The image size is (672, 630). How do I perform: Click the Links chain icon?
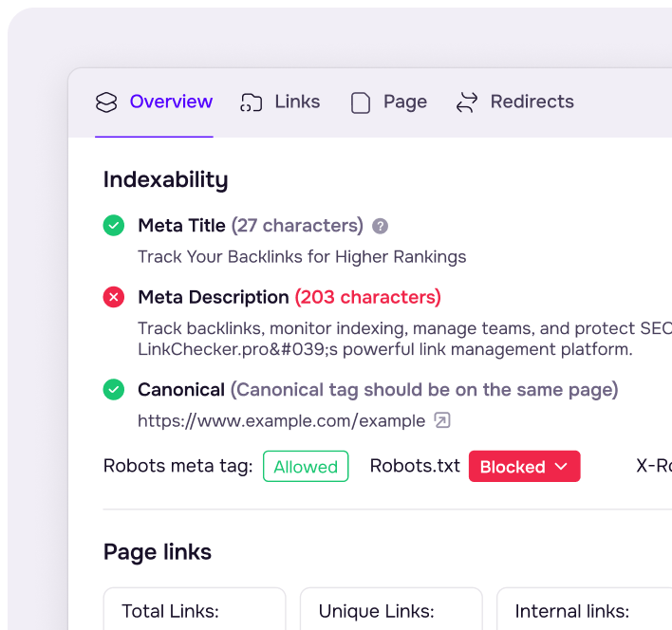click(252, 102)
